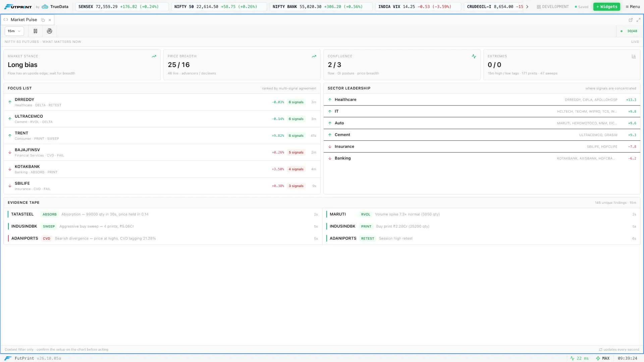
Task: Pause the live Market Pulse feed
Action: pos(35,31)
